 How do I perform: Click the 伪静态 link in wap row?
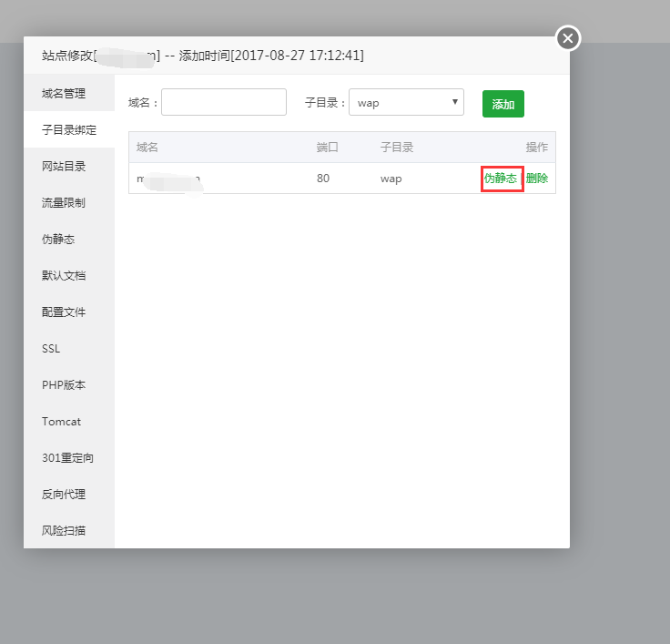501,178
